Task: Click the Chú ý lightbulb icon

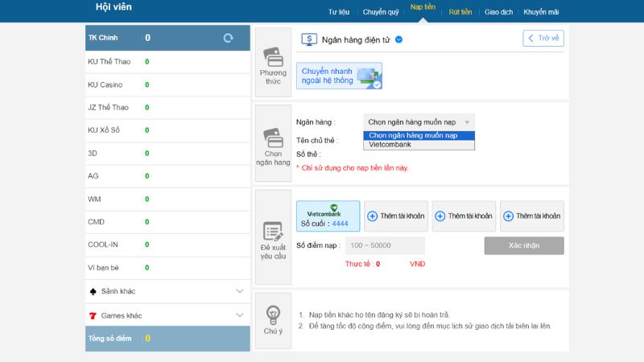Action: [273, 314]
